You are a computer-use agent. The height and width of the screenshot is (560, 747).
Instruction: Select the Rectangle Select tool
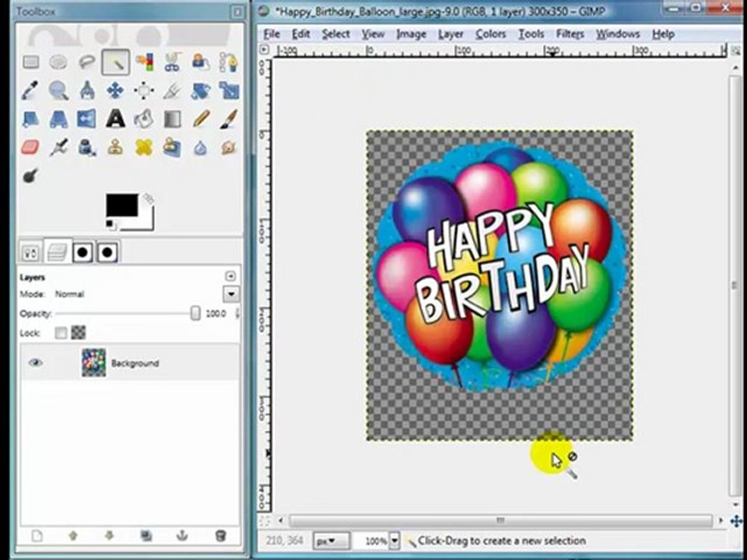[x=31, y=62]
